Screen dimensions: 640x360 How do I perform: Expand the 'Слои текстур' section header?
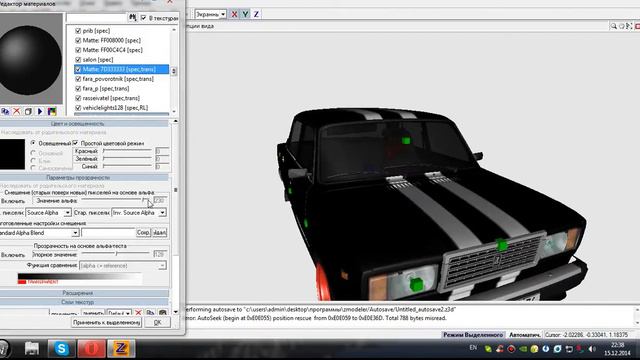click(x=84, y=302)
